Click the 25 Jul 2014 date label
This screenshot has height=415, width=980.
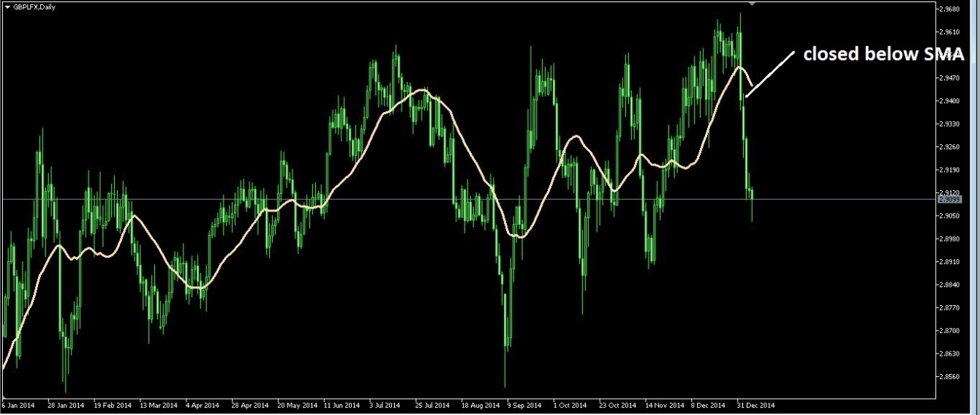tap(433, 405)
